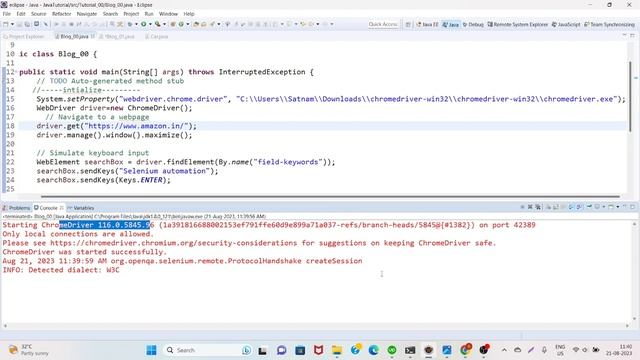Click the microphone icon in system tray

click(x=544, y=350)
